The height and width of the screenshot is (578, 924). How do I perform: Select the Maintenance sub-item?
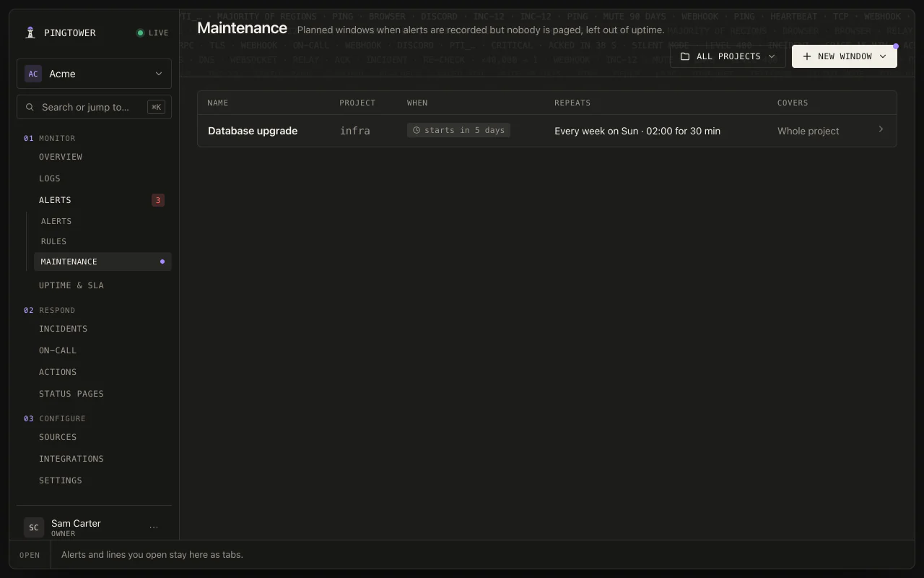(x=103, y=262)
